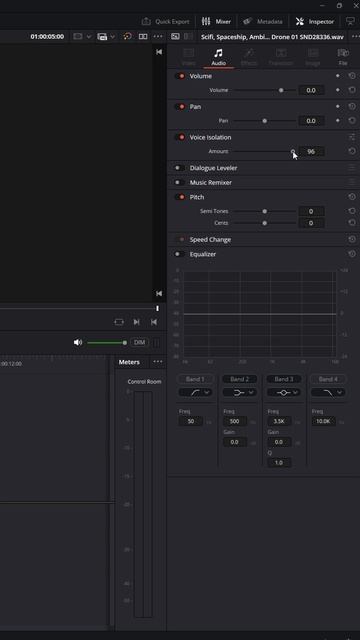Image resolution: width=360 pixels, height=640 pixels.
Task: Switch to the Video inspector tab
Action: pyautogui.click(x=189, y=57)
